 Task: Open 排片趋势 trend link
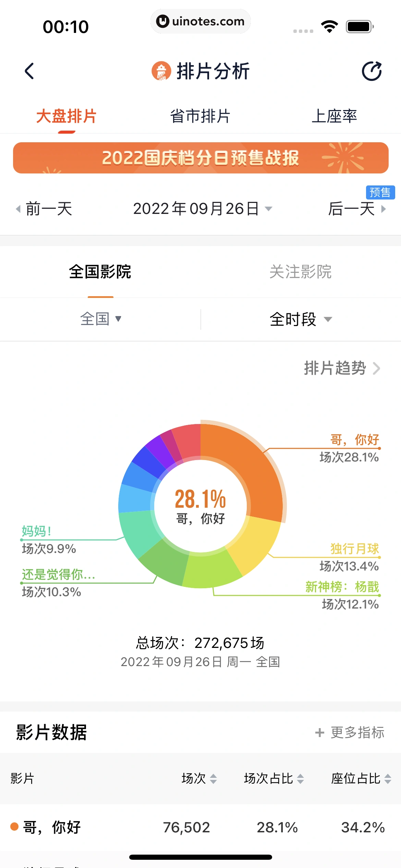pyautogui.click(x=342, y=368)
